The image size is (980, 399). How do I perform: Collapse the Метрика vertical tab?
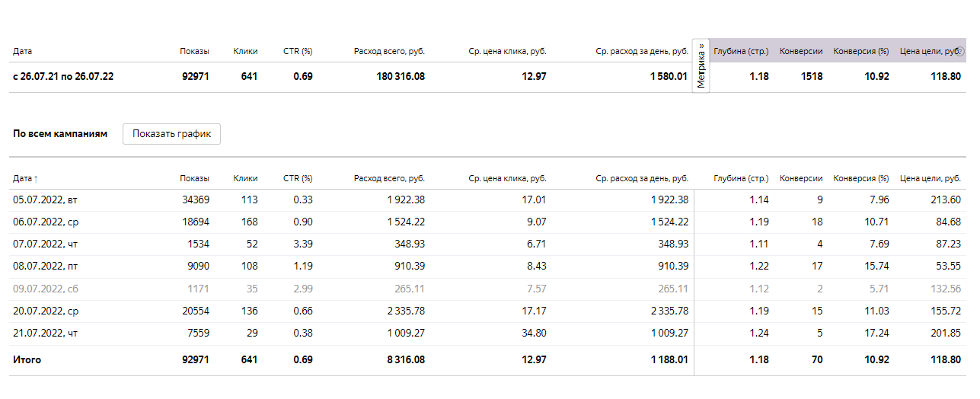[x=701, y=65]
